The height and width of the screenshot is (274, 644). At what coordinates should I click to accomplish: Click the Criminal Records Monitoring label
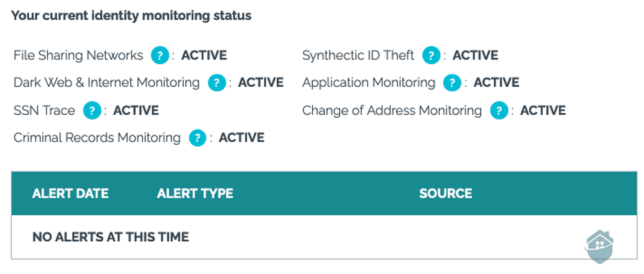(x=97, y=138)
